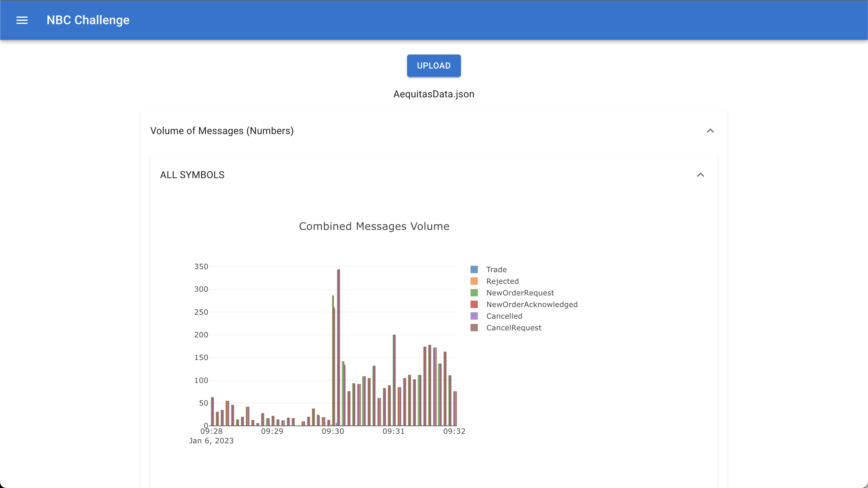This screenshot has height=488, width=868.
Task: Click the Cancelled legend swatch
Action: coord(474,316)
